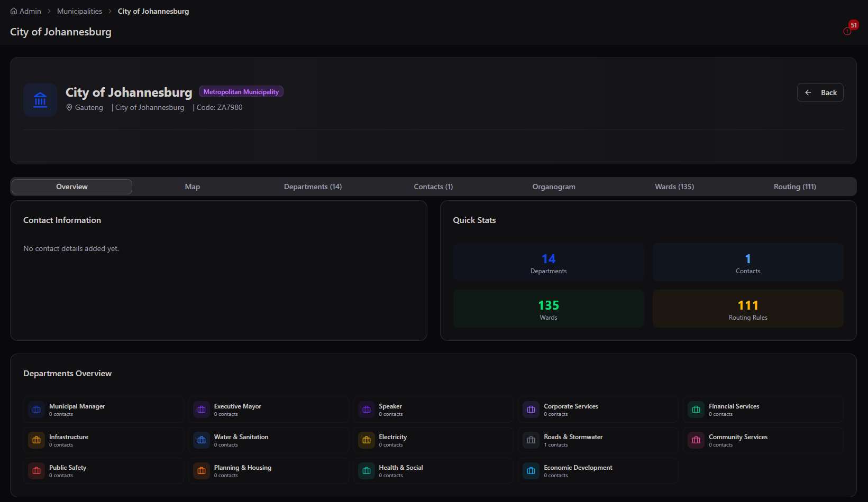Click the Public Safety department icon

[36, 471]
